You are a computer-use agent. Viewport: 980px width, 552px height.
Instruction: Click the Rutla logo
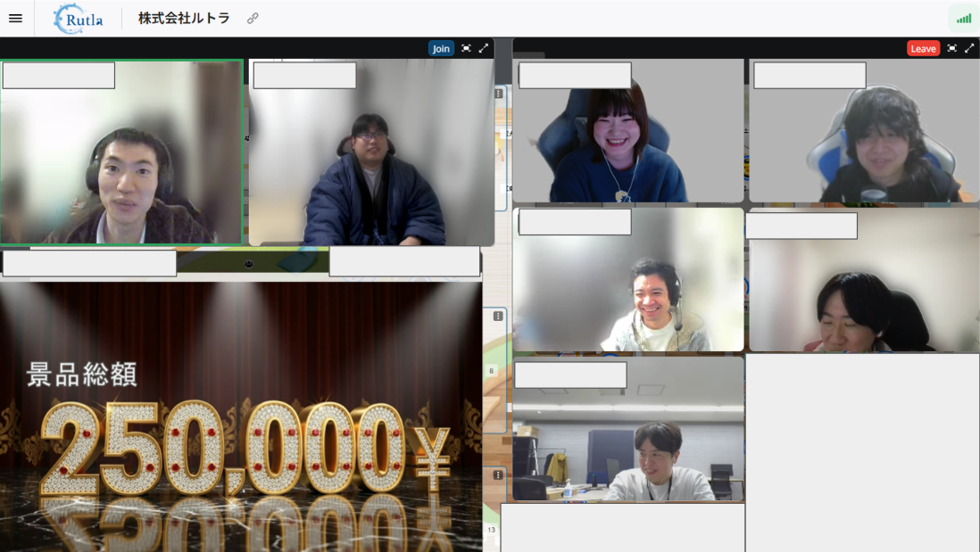tap(78, 19)
